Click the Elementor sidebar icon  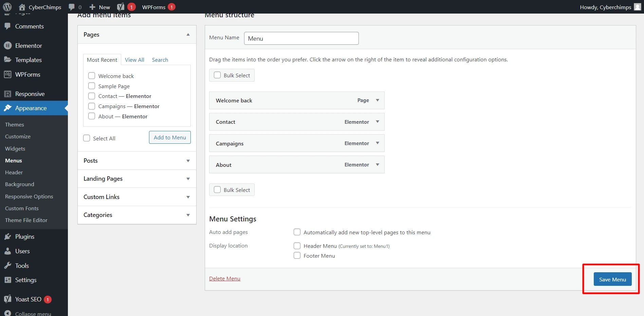click(7, 45)
